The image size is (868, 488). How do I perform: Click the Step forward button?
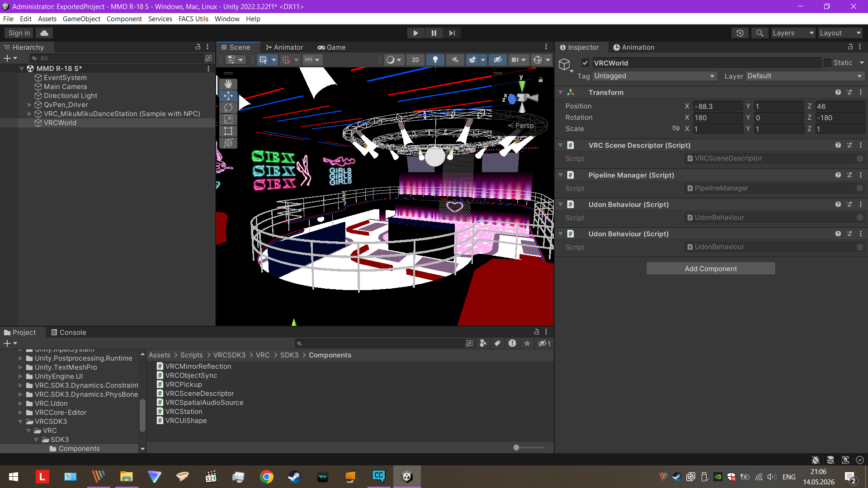(x=452, y=33)
